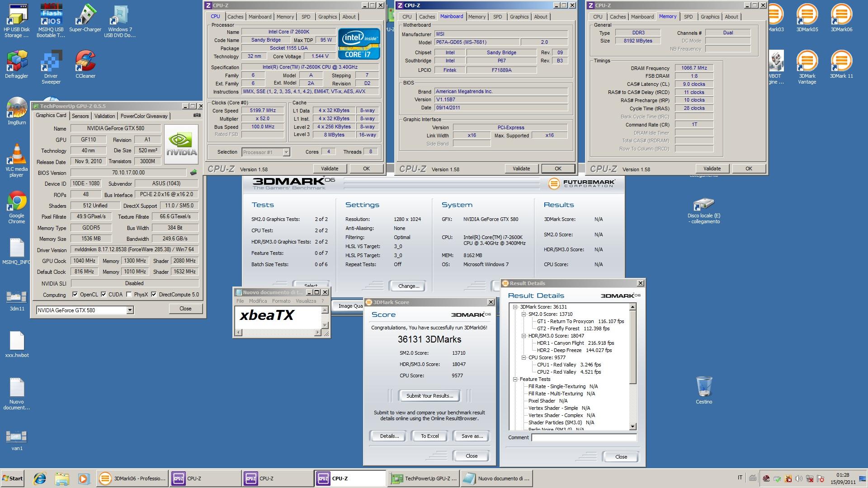Click Result Details vertical scrollbar thumb
Image resolution: width=868 pixels, height=488 pixels.
(x=632, y=347)
